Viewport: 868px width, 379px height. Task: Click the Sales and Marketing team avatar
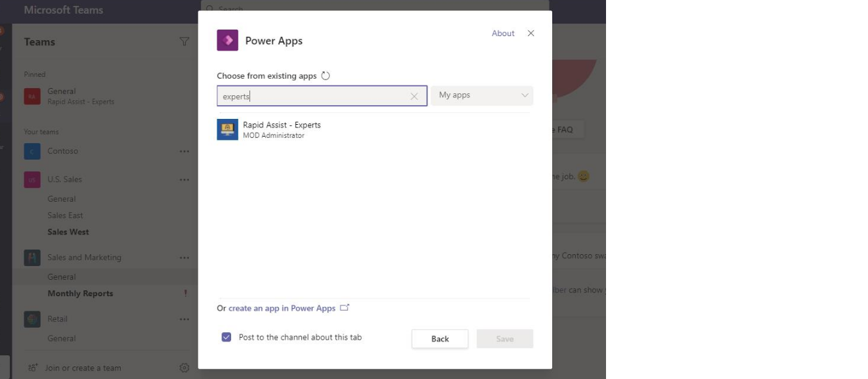(32, 257)
